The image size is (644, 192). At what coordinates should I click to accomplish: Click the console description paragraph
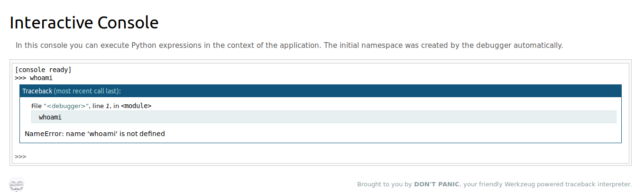[x=289, y=46]
